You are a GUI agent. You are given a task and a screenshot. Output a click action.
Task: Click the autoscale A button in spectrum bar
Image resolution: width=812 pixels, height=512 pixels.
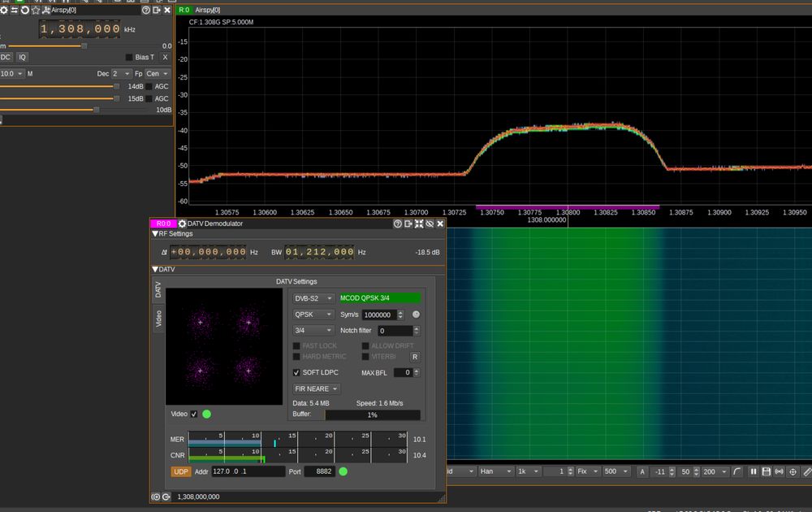[x=642, y=471]
